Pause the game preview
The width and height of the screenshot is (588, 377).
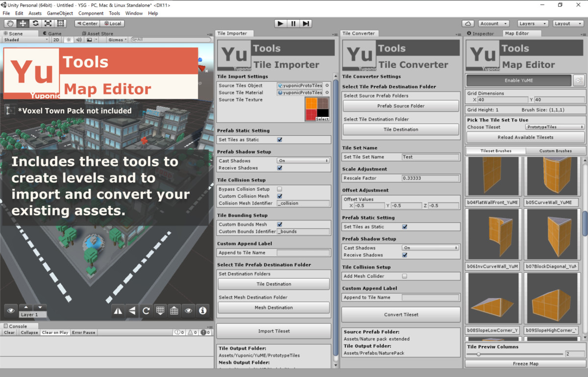coord(293,23)
